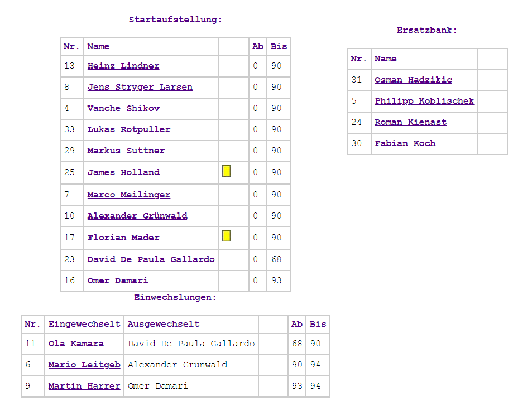Image resolution: width=532 pixels, height=416 pixels.
Task: Select Alexander Grünwald link in starting lineup
Action: pos(137,216)
